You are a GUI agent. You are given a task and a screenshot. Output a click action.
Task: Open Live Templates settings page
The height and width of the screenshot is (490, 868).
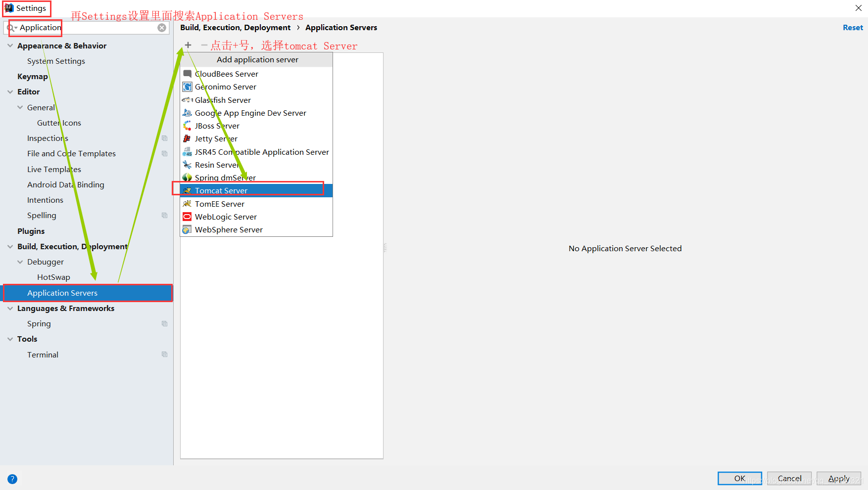[x=54, y=169]
